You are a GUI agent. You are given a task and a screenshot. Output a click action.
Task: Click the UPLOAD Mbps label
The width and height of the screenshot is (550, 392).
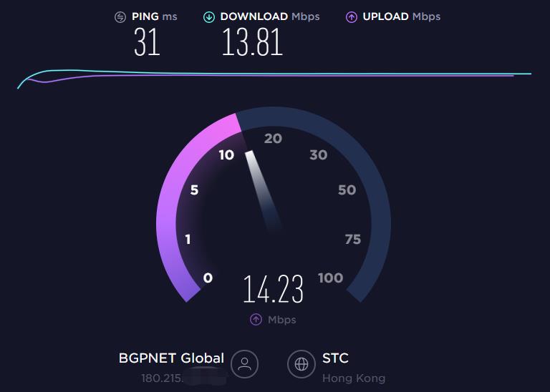(401, 16)
